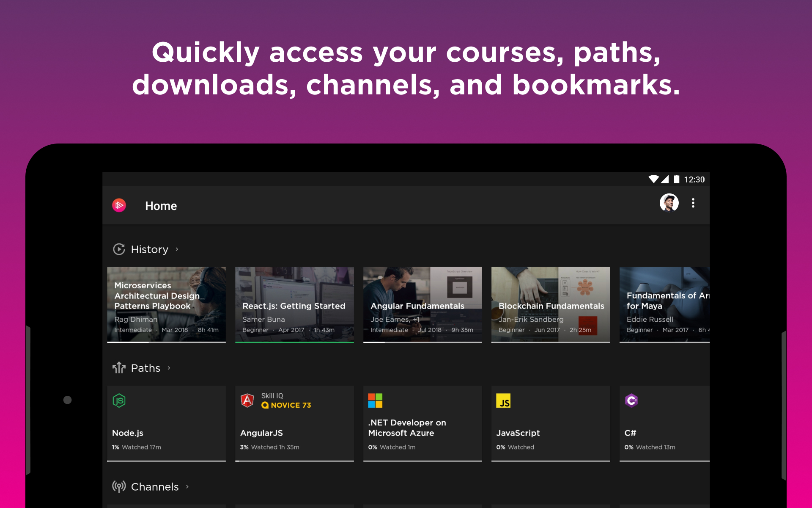The height and width of the screenshot is (508, 812).
Task: Click the Channels broadcast icon
Action: (119, 486)
